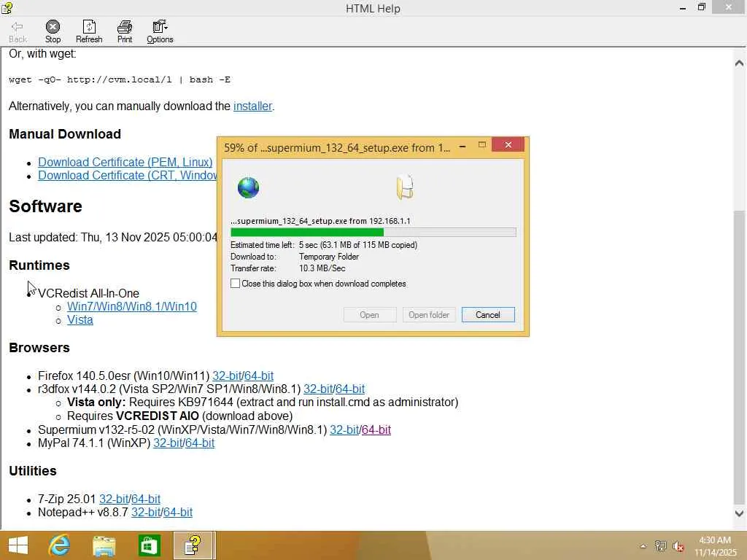Download Supermium v132 64-bit
Screen dimensions: 747x560
pyautogui.click(x=376, y=429)
